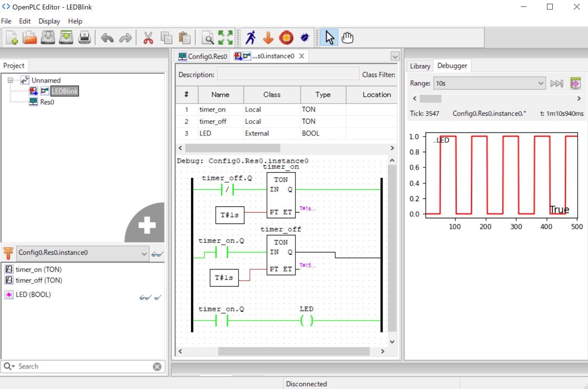This screenshot has height=389, width=588.
Task: Click the export graph icon beside Range
Action: [x=575, y=83]
